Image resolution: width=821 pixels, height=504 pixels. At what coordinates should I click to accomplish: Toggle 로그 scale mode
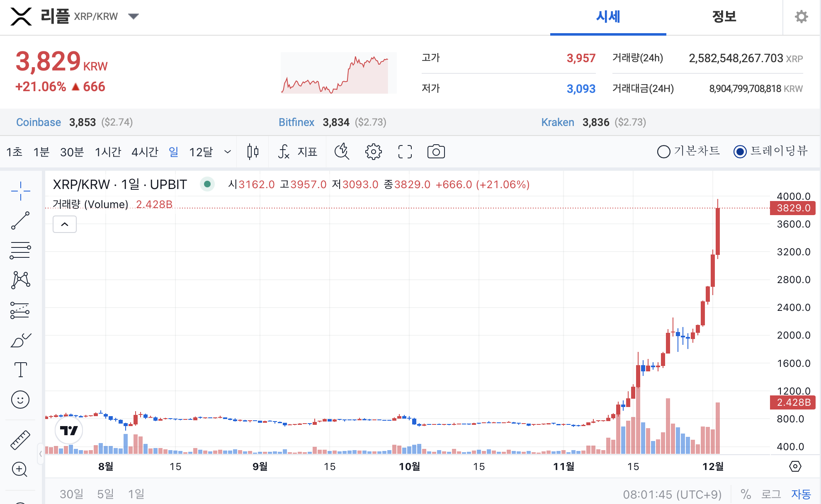click(x=771, y=494)
